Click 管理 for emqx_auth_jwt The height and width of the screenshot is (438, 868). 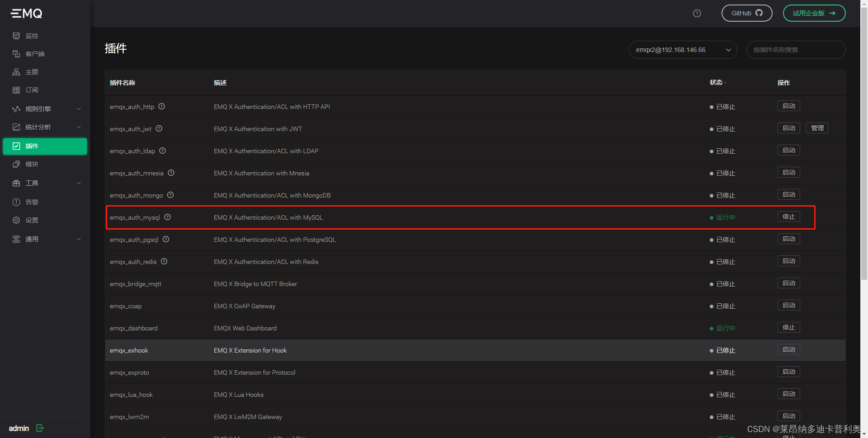coord(817,128)
